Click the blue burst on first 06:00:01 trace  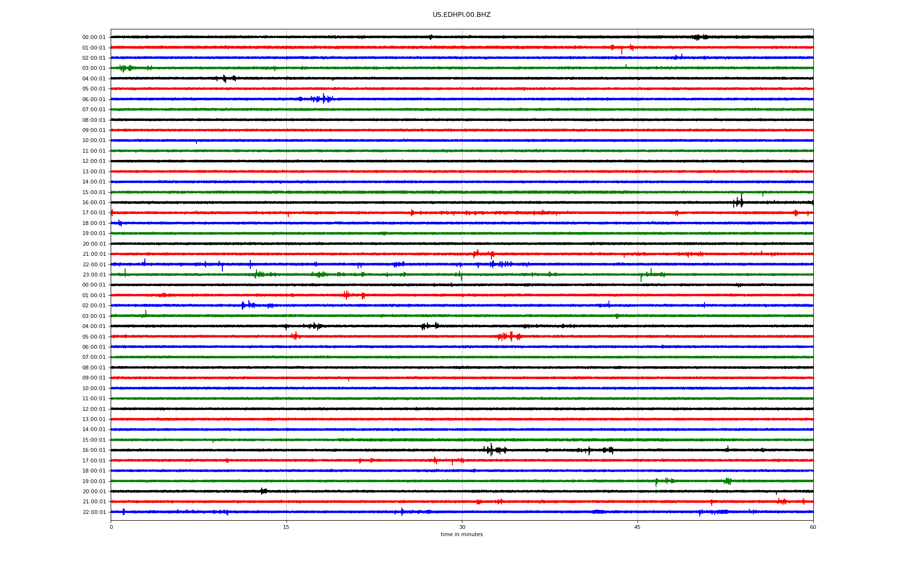323,99
